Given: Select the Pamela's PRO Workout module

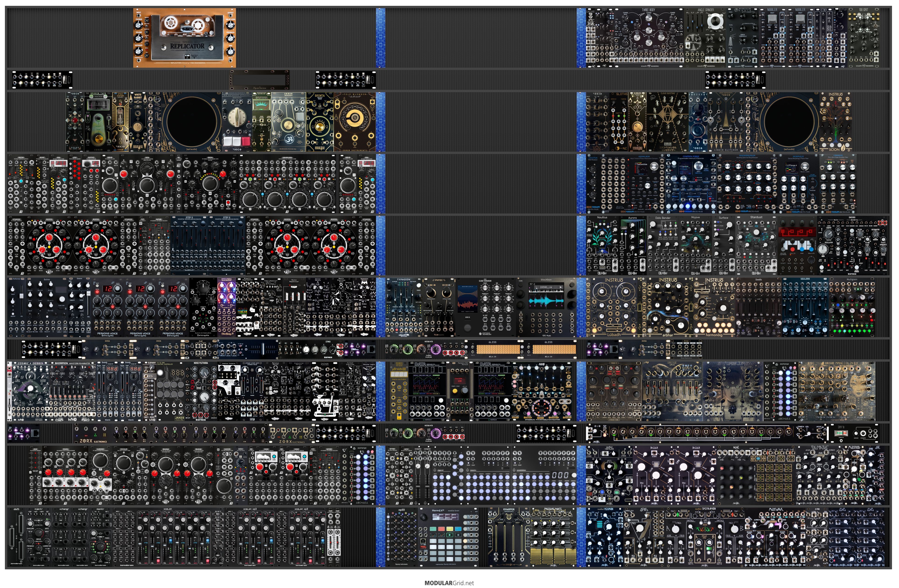Looking at the screenshot, I should [460, 391].
